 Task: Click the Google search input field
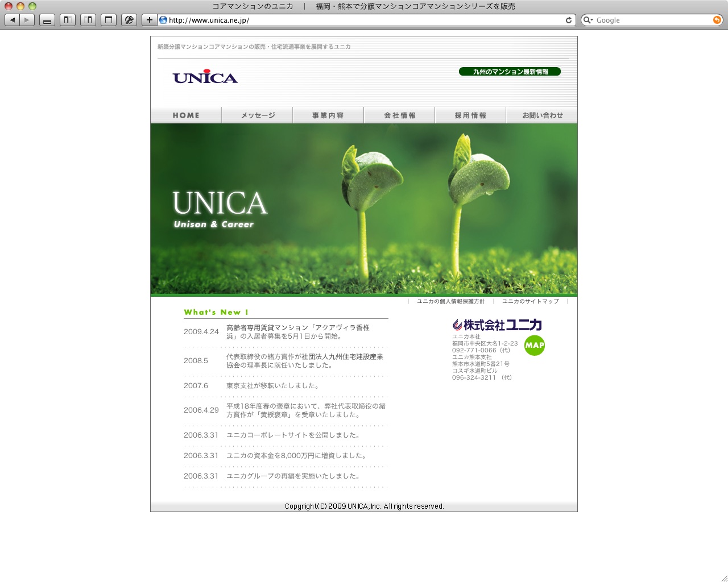coord(652,20)
